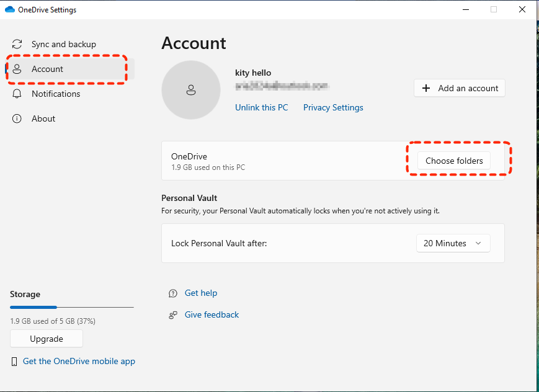This screenshot has width=539, height=392.
Task: Click the kity hello account name
Action: pos(253,73)
